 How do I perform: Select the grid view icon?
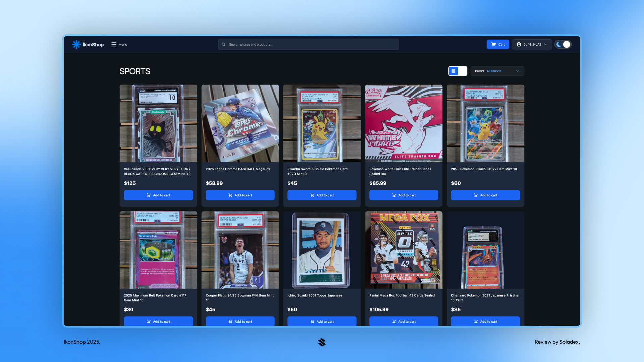(x=453, y=71)
